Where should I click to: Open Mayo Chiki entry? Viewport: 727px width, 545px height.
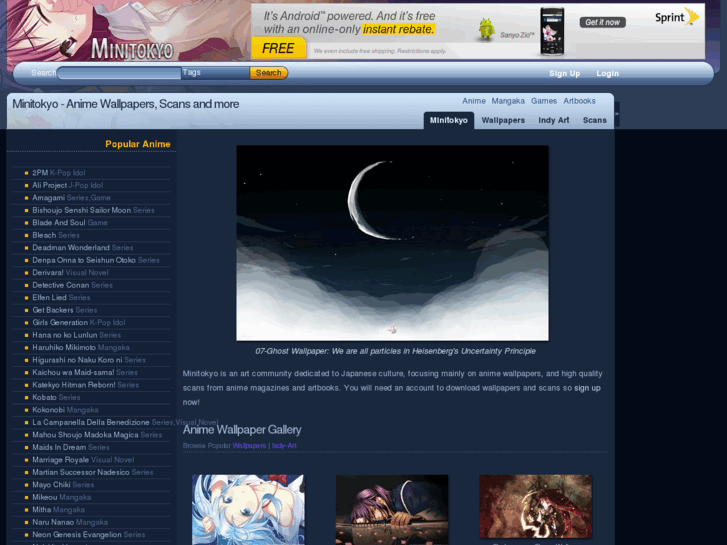51,486
